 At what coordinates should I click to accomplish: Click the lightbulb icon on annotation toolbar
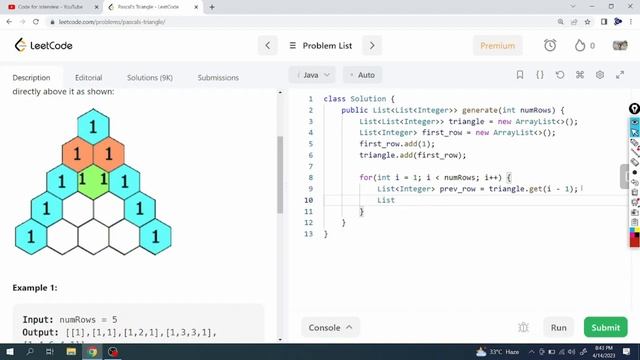tap(634, 109)
